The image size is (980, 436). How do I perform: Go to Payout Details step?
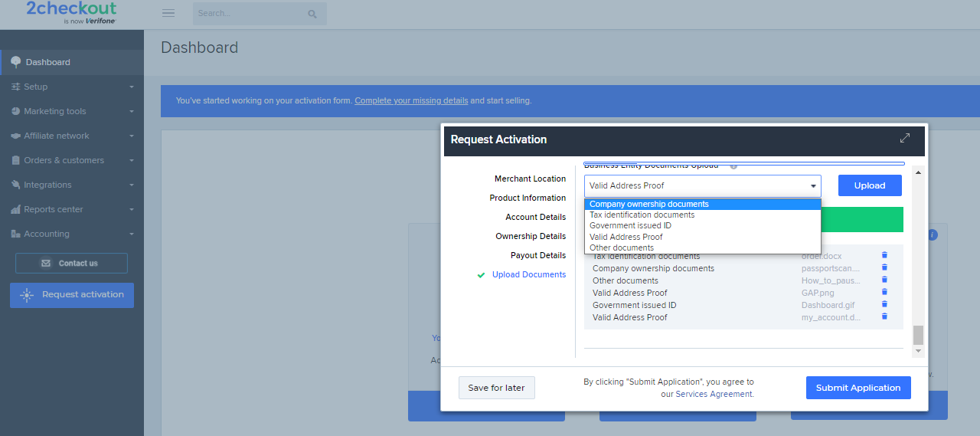[x=538, y=255]
